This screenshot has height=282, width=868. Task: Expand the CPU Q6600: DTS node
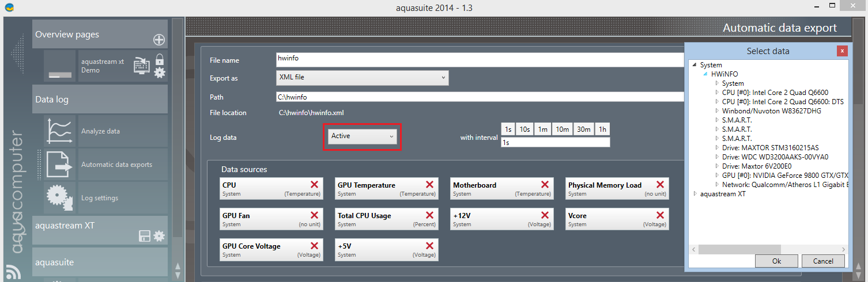(x=717, y=102)
